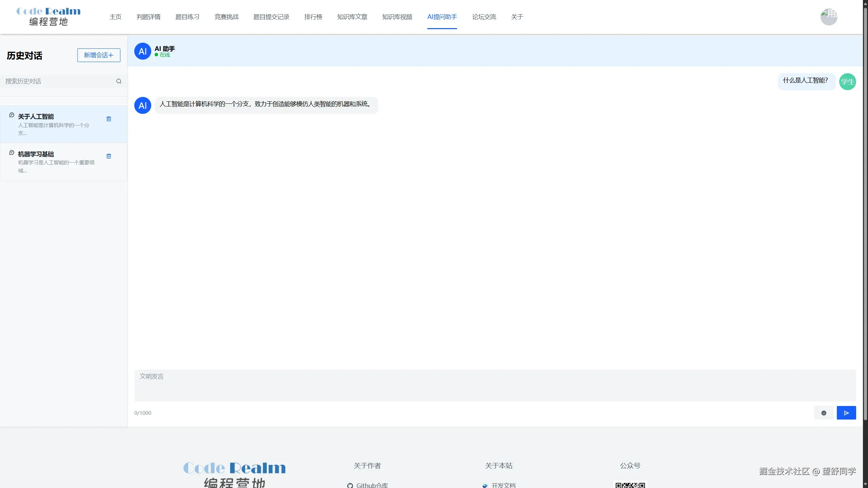
Task: Switch to 主页 tab
Action: 115,17
